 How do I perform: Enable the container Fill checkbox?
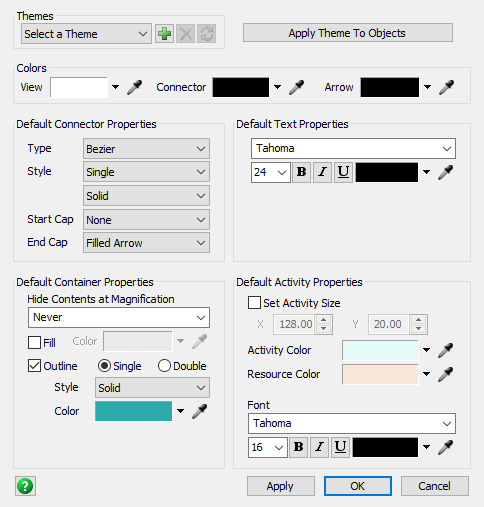click(34, 342)
